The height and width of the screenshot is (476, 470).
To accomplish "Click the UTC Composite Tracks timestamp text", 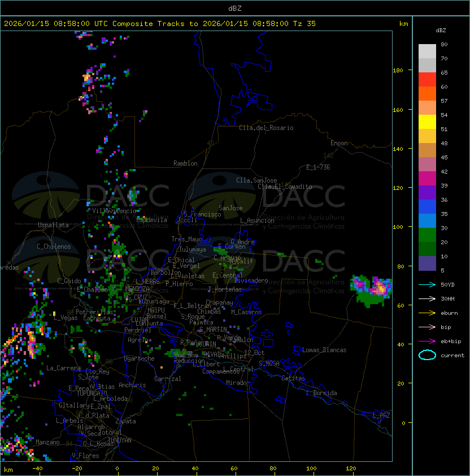I will point(159,24).
